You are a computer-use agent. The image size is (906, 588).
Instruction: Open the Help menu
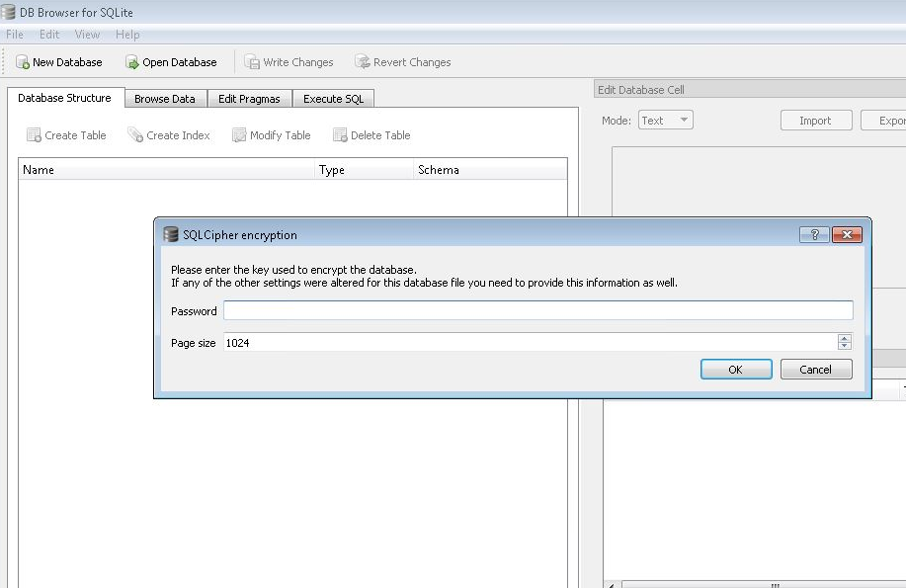127,35
